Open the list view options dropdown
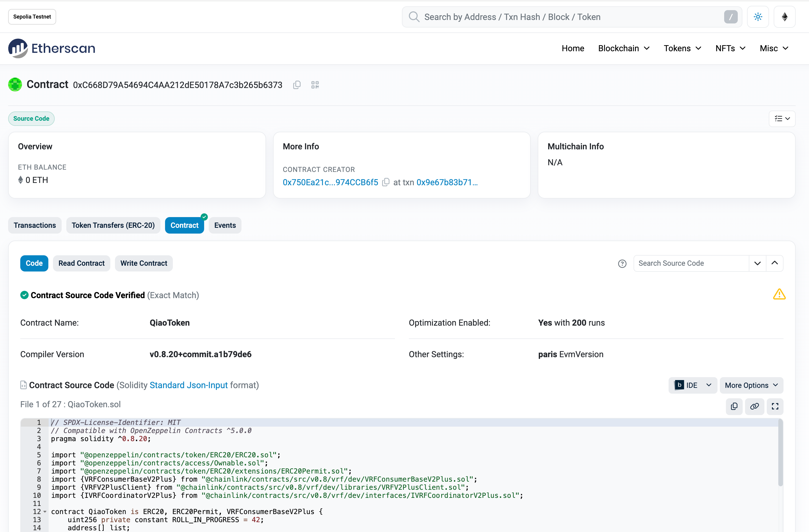Viewport: 809px width, 532px height. [782, 119]
